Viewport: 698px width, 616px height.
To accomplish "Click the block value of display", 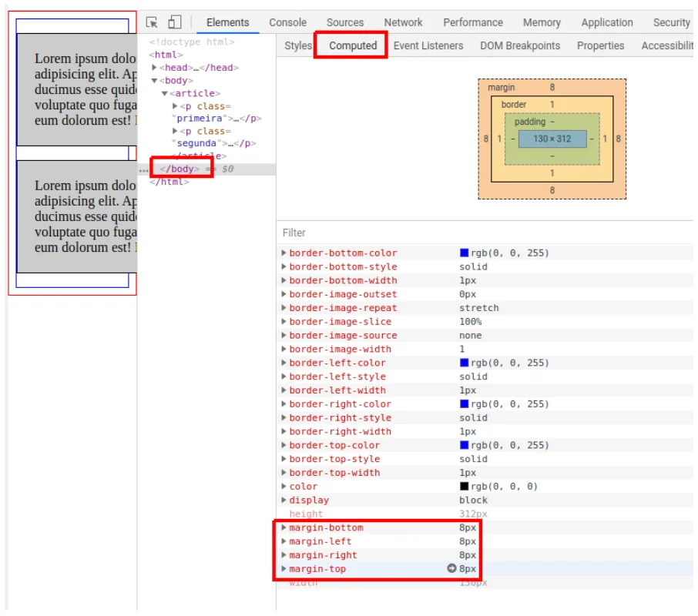I will click(x=473, y=500).
